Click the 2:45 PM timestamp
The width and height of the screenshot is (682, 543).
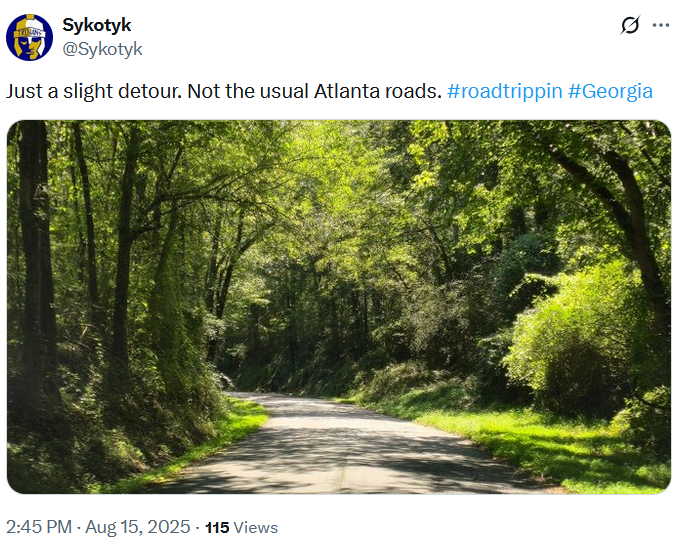point(39,527)
